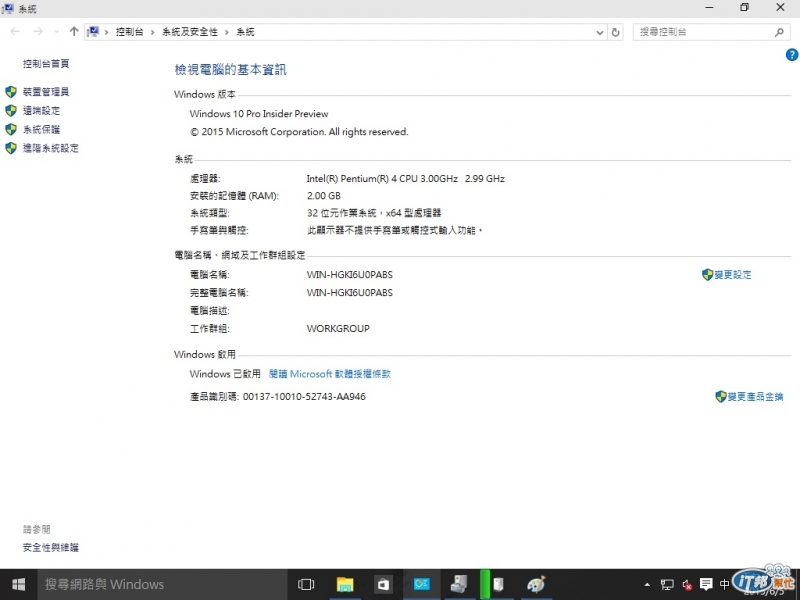The height and width of the screenshot is (600, 800).
Task: Click the system icon in title bar
Action: [x=8, y=8]
